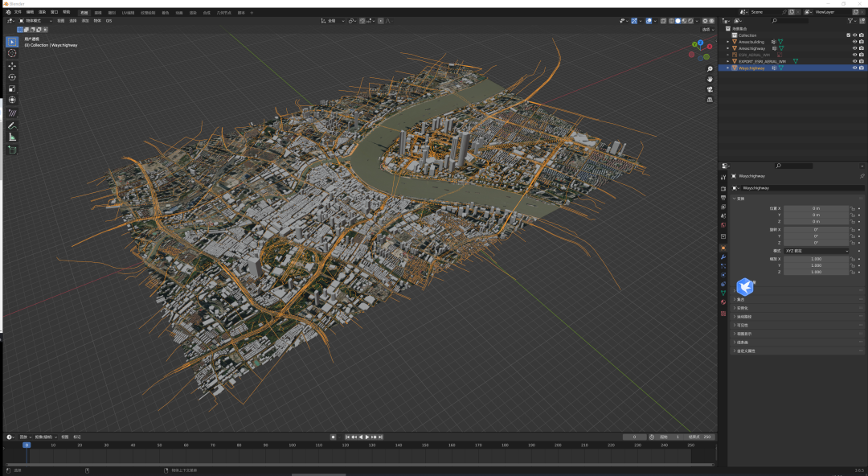This screenshot has width=868, height=476.
Task: Open the GIS menu in the viewport header
Action: 108,21
